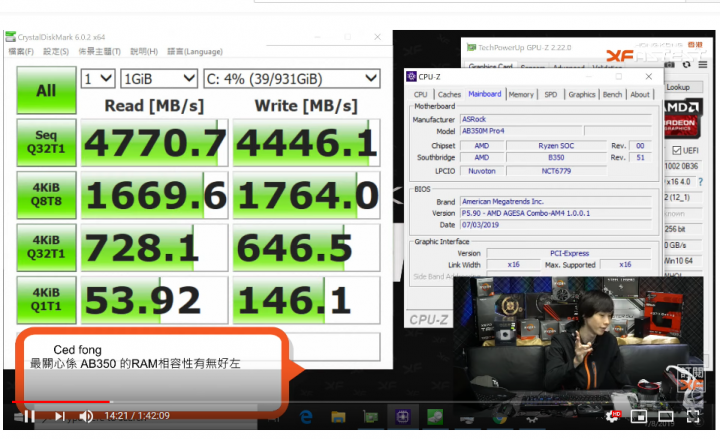Click the Seq write result 4446.1
This screenshot has width=720, height=439.
pyautogui.click(x=306, y=143)
